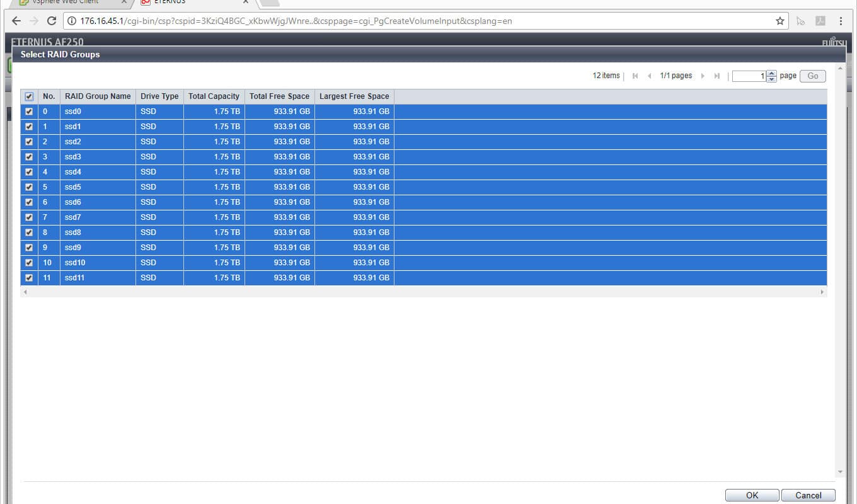This screenshot has height=504, width=857.
Task: Sort by the No. column header
Action: coord(49,96)
